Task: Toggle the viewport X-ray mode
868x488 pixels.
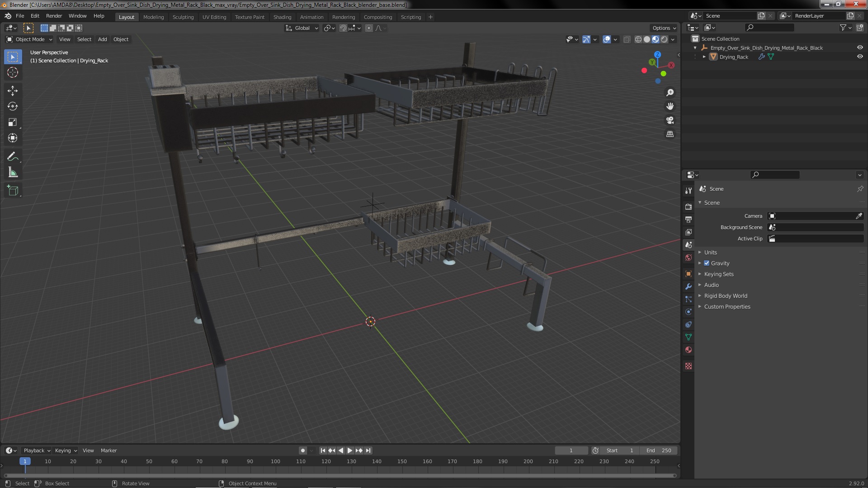Action: (627, 40)
